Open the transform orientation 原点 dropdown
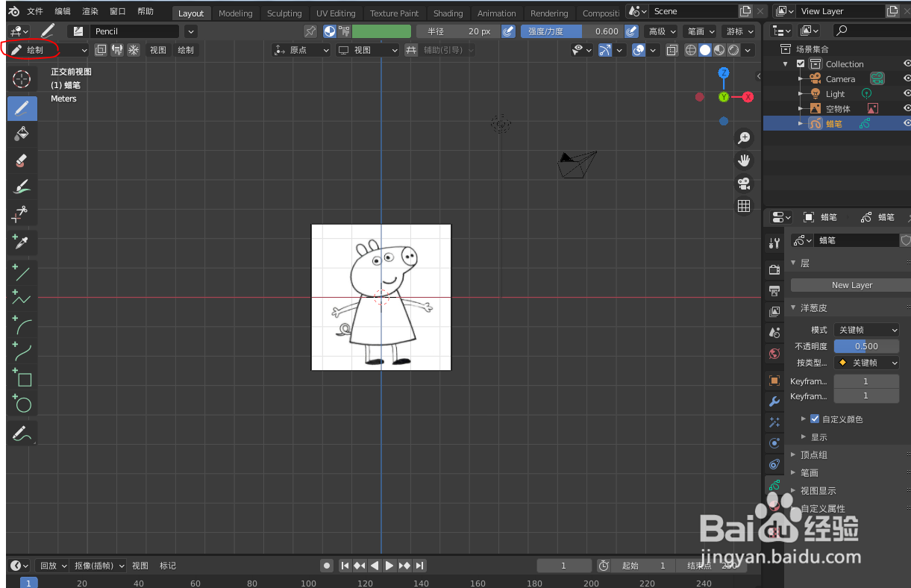911x588 pixels. 306,50
